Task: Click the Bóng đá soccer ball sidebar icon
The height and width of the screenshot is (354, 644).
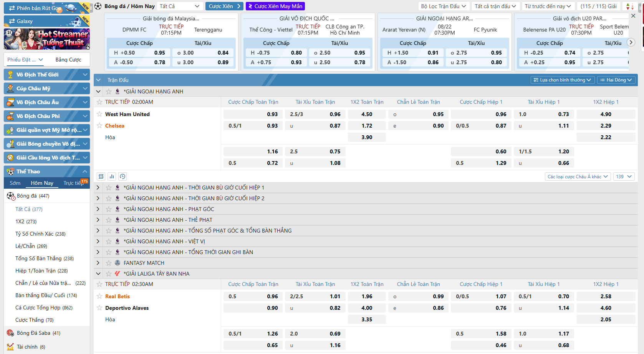Action: click(x=11, y=196)
